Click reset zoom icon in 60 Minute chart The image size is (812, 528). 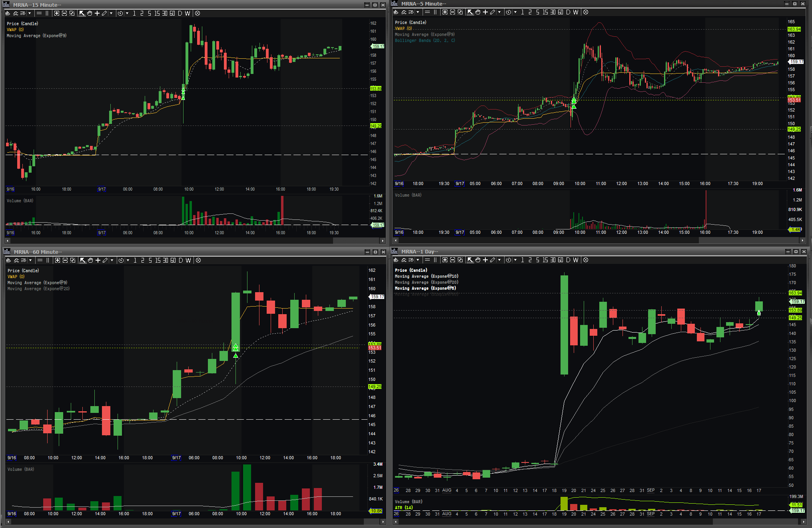pyautogui.click(x=73, y=260)
